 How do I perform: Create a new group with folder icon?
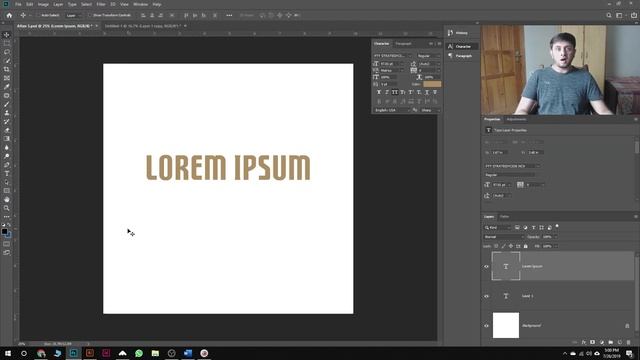pyautogui.click(x=611, y=342)
